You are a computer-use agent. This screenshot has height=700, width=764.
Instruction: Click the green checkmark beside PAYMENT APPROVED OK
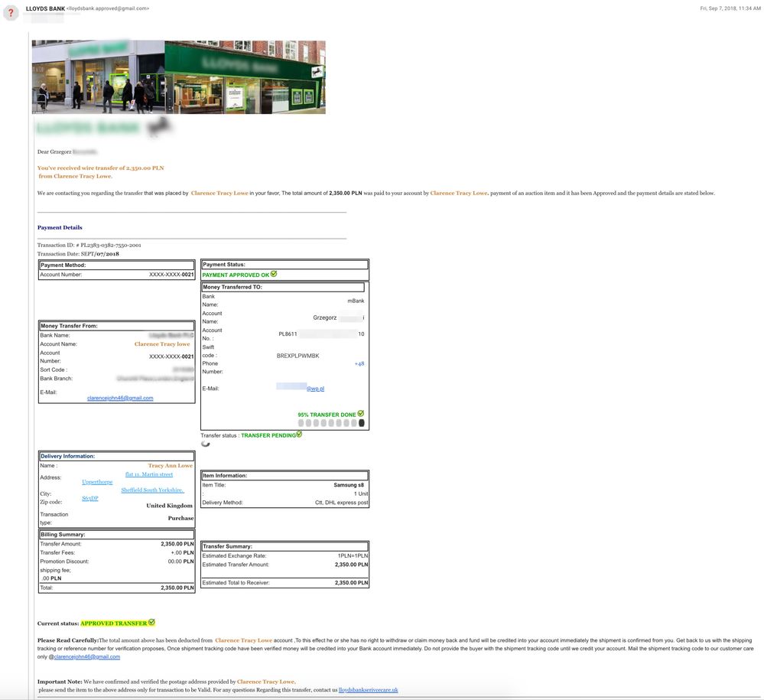[274, 274]
